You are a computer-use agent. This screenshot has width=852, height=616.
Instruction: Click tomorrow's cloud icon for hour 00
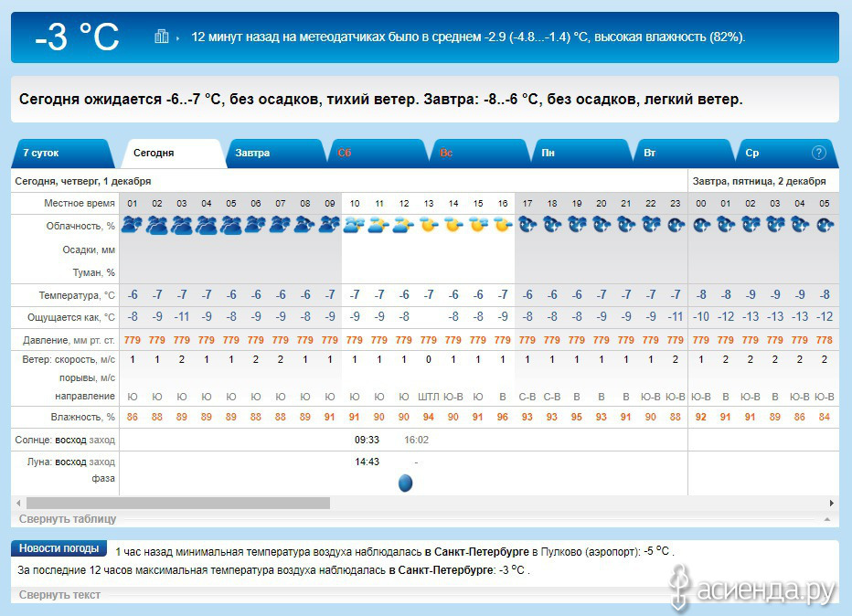pos(701,224)
